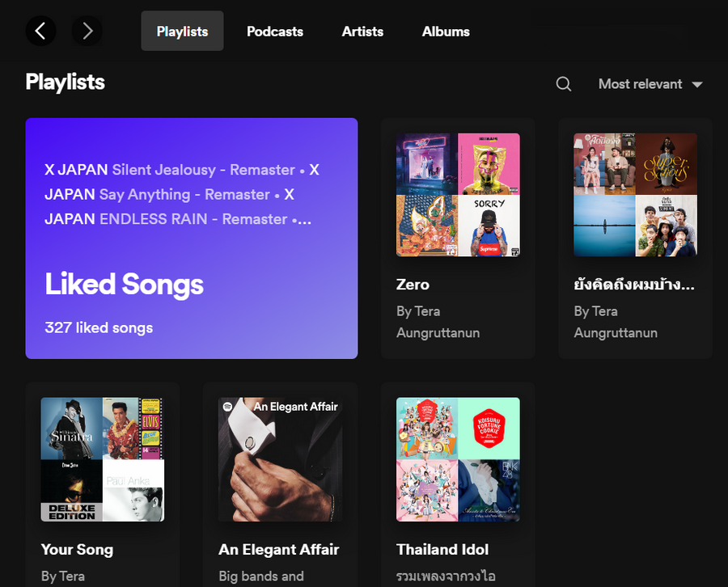Click the Your Song playlist title
This screenshot has width=728, height=587.
point(77,549)
